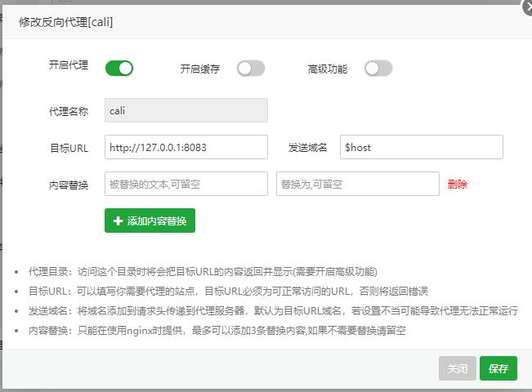Click the 被替换的文本 input field
The width and height of the screenshot is (532, 392).
pyautogui.click(x=186, y=184)
